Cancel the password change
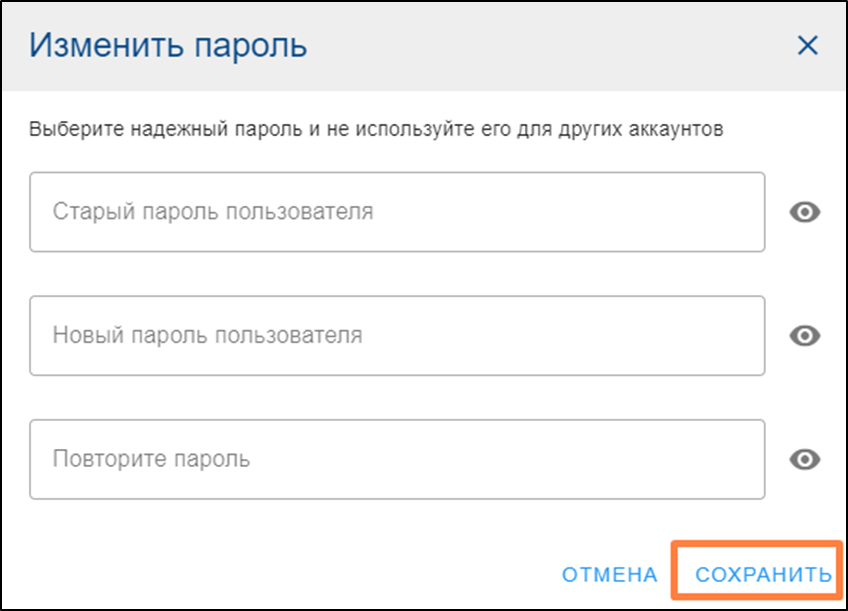 (x=609, y=574)
